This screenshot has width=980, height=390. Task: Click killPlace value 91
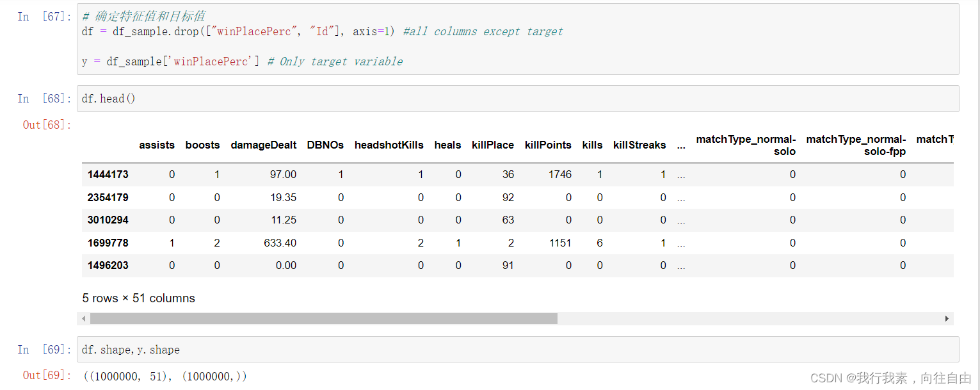tap(508, 265)
